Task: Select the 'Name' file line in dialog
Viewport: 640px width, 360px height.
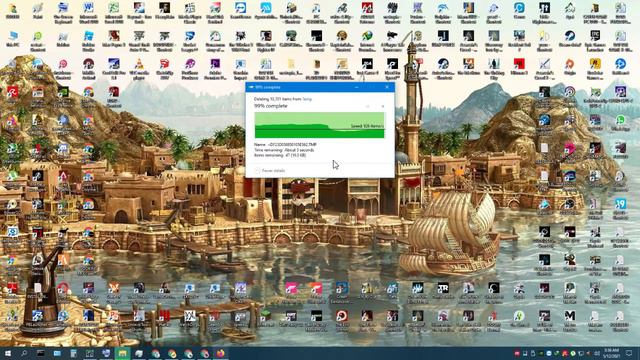Action: tap(285, 144)
